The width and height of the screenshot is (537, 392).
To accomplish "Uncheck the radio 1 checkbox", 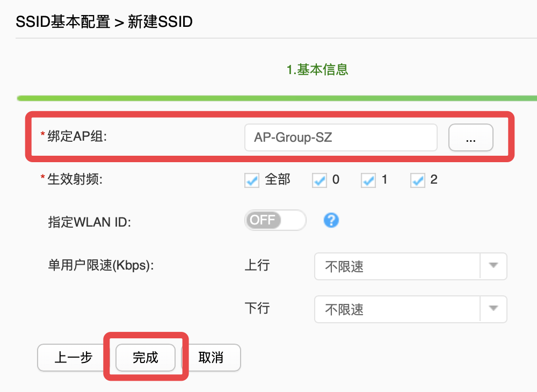I will pyautogui.click(x=368, y=180).
